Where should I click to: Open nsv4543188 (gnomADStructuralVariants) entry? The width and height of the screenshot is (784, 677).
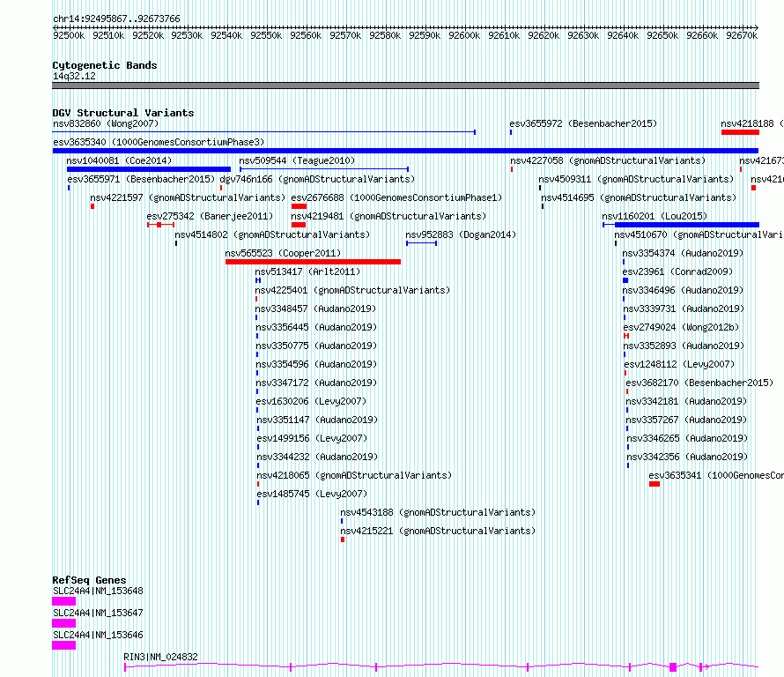pos(438,512)
